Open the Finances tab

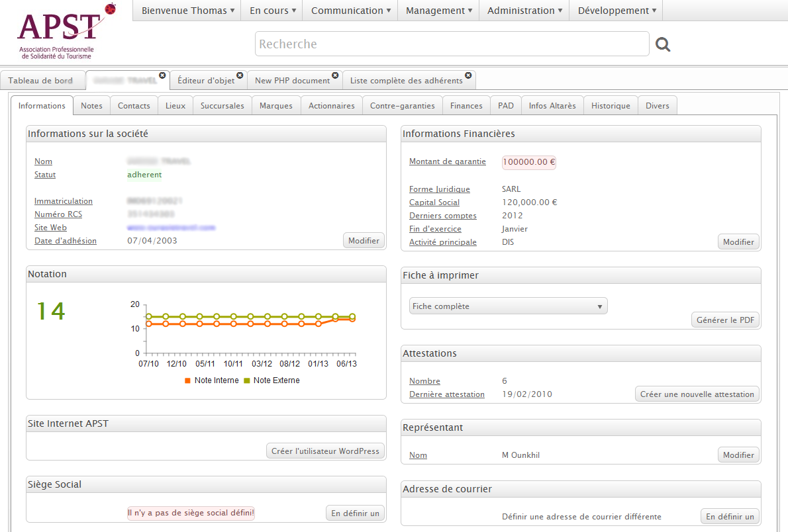[466, 106]
